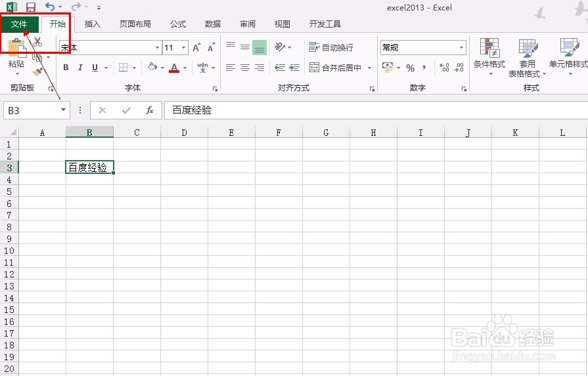The width and height of the screenshot is (588, 376).
Task: Increase font size with large A icon
Action: (196, 47)
